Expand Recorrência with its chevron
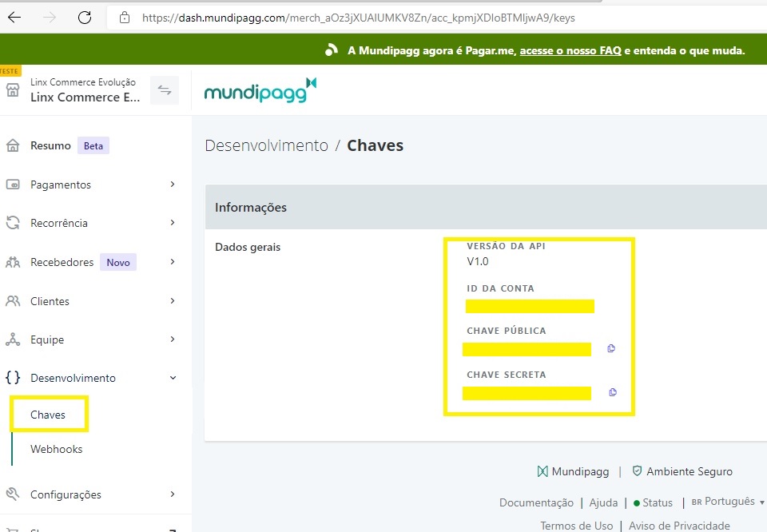This screenshot has width=767, height=532. [x=173, y=223]
